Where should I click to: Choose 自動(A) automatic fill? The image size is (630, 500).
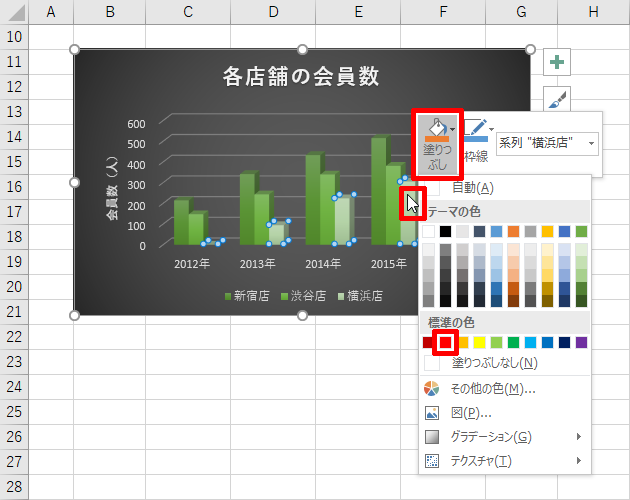[505, 188]
